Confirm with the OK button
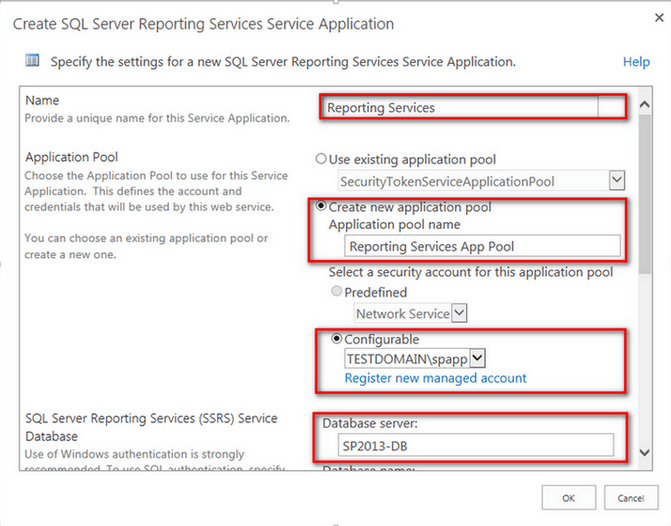 (569, 498)
